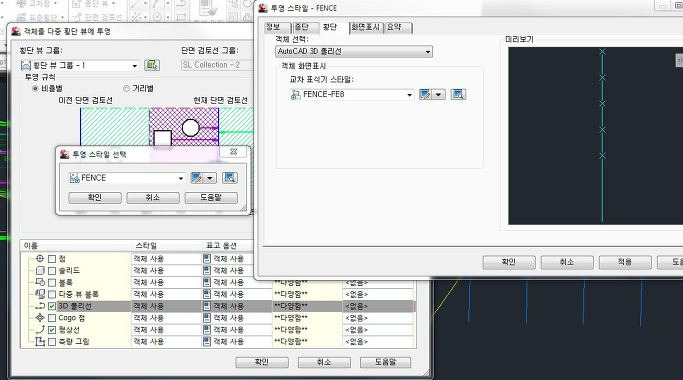The image size is (683, 380).
Task: Click the 이름 column header
Action: tap(76, 246)
